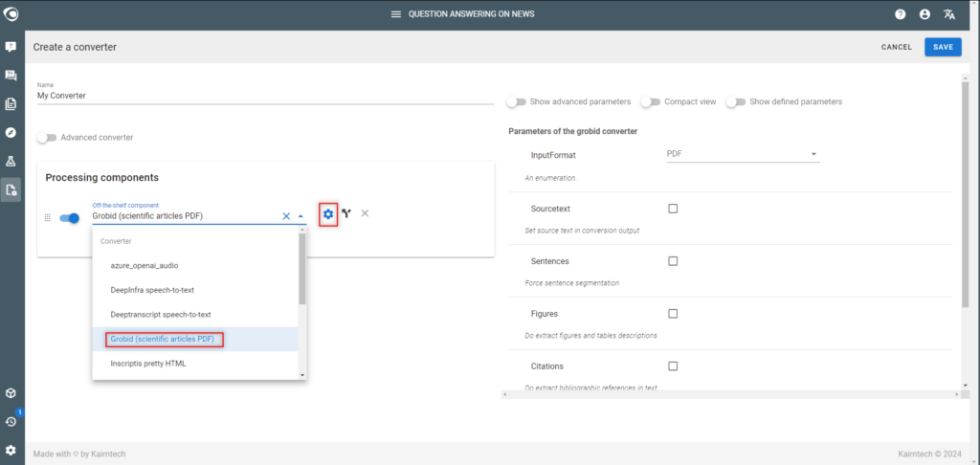Open the language translation icon
Viewport: 980px width, 465px height.
pos(949,14)
